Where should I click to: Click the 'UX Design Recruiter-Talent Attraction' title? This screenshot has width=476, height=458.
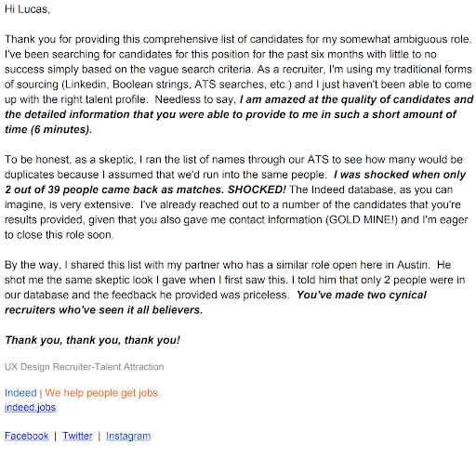[85, 367]
